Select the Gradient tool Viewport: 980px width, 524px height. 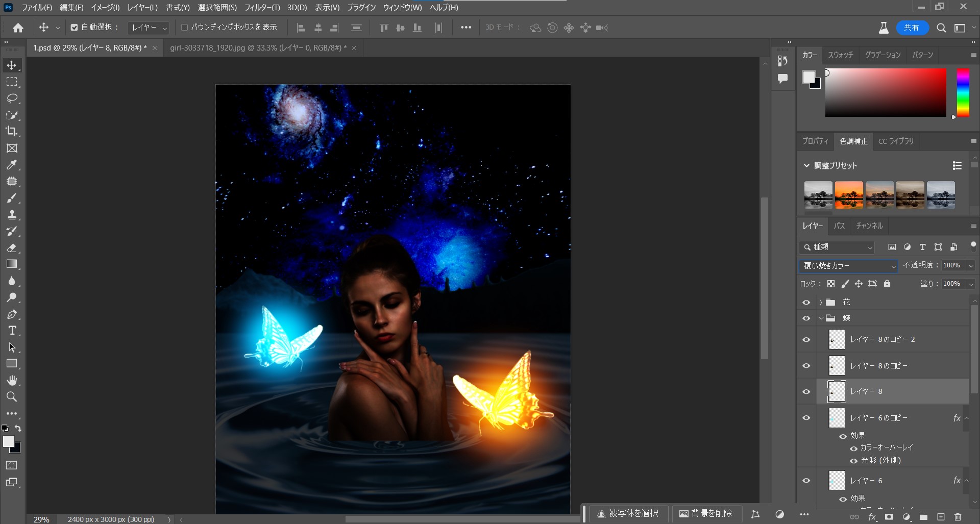click(12, 264)
